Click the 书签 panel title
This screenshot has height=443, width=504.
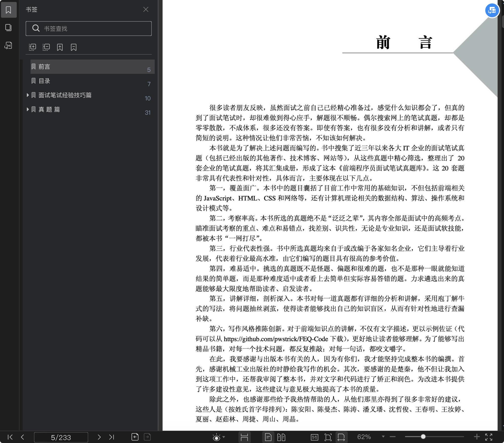[32, 9]
